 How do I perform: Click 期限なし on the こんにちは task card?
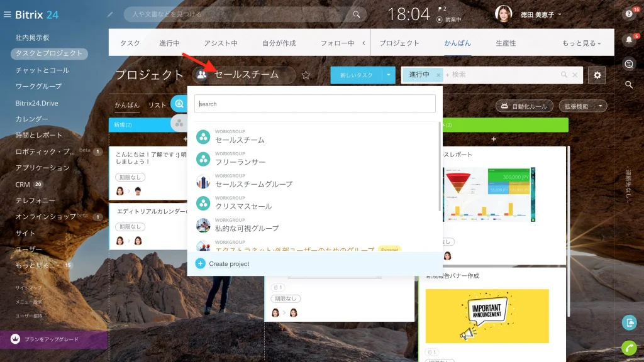[x=130, y=177]
